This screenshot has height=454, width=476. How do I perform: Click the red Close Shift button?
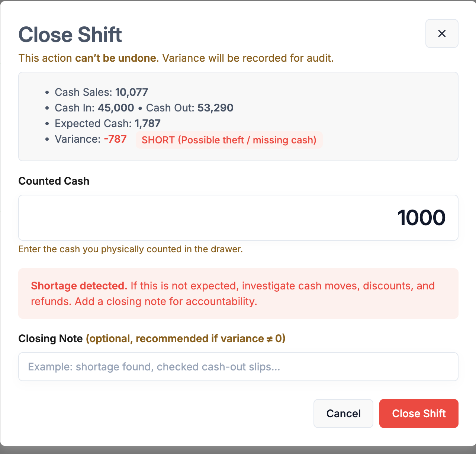tap(419, 414)
